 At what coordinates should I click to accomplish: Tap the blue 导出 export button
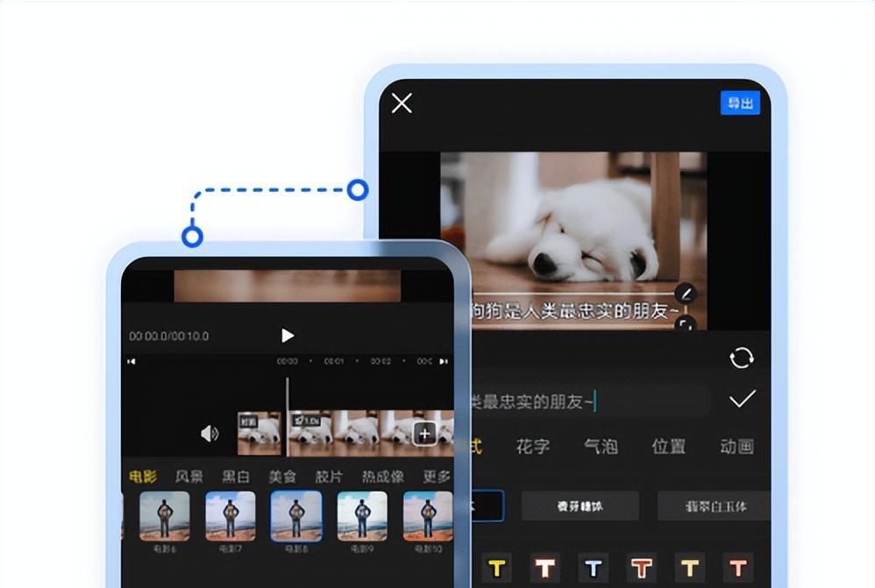point(740,103)
